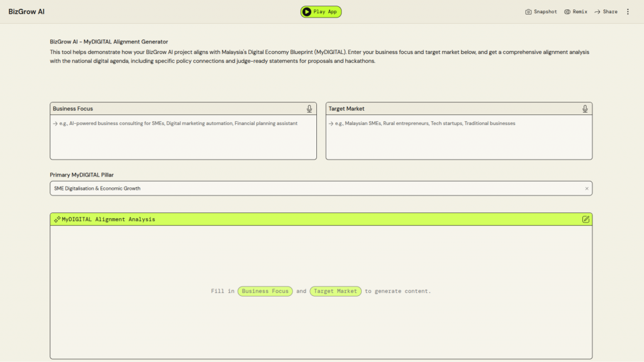644x362 pixels.
Task: Click the black play triangle icon
Action: [307, 11]
